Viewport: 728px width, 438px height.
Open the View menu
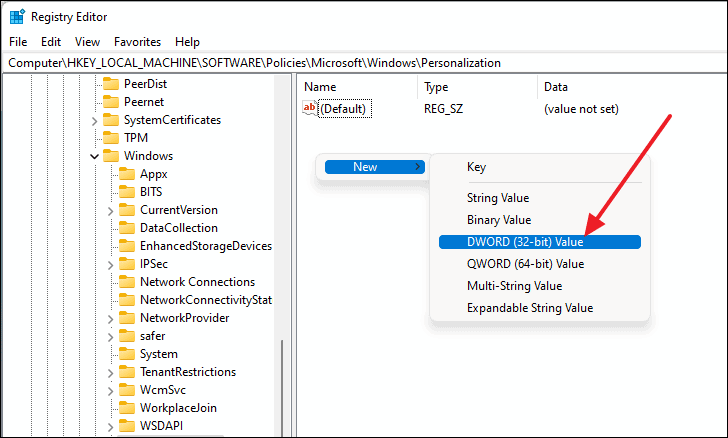click(x=87, y=42)
